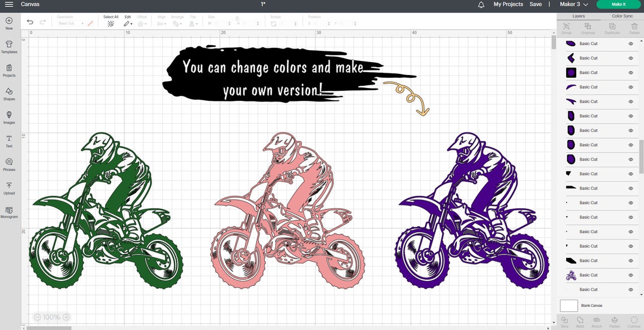Click the linetype color swatch near Edit
Viewport: 644px width, 330px height.
click(90, 23)
